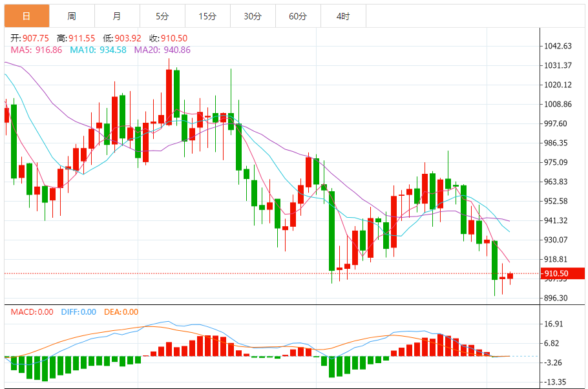
Task: Click the MA20: 940.86 indicator label
Action: coord(162,50)
